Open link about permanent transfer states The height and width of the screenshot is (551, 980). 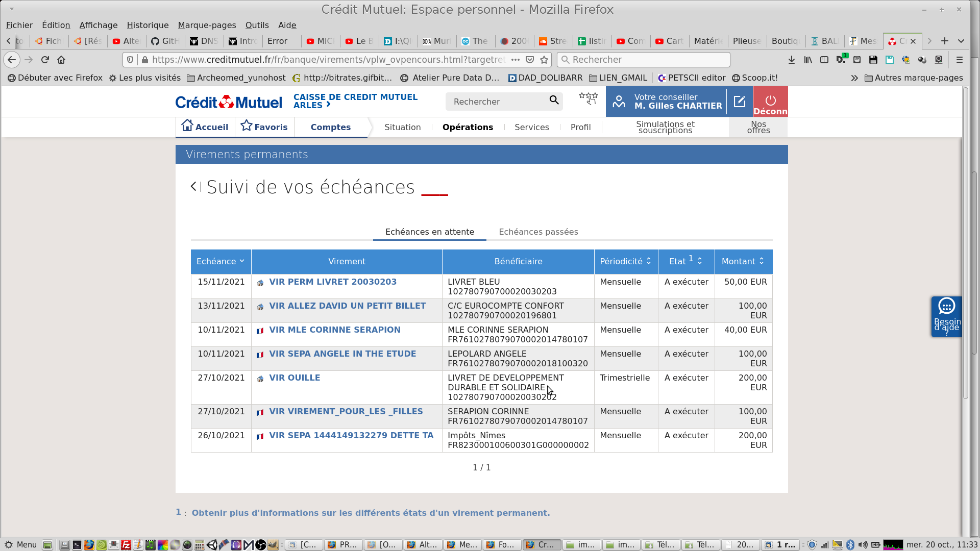(x=371, y=513)
